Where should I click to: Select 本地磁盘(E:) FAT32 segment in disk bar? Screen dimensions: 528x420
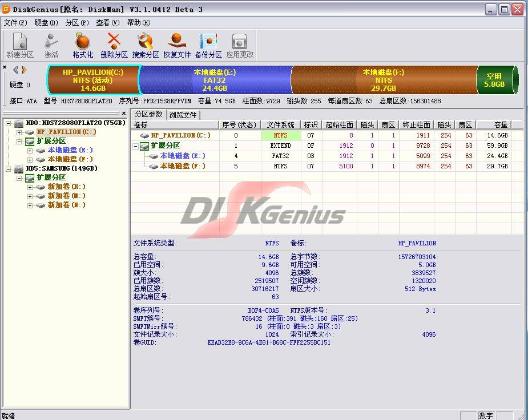[x=215, y=80]
